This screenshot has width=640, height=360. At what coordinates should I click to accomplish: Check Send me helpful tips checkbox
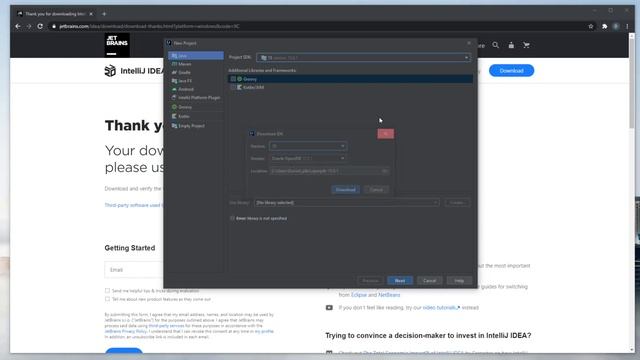click(107, 291)
